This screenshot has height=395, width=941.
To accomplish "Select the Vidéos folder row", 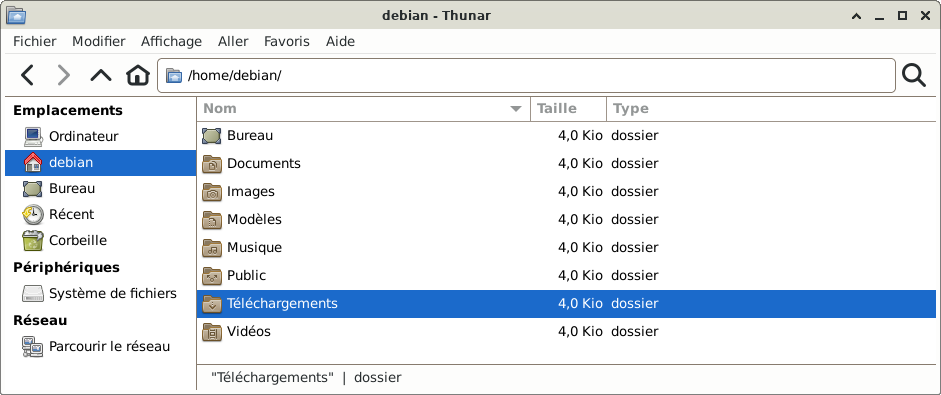I will click(x=566, y=331).
